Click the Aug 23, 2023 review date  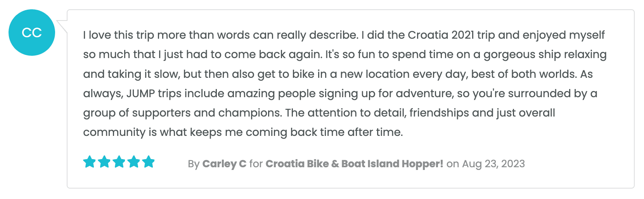493,164
